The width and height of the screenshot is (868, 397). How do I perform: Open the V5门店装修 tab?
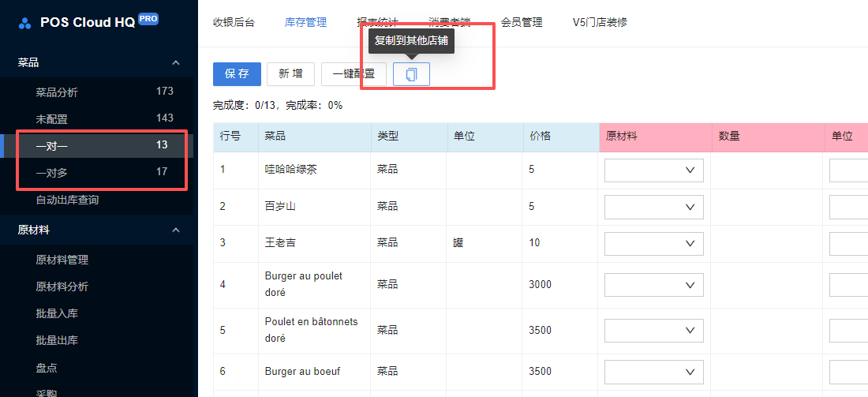coord(600,23)
